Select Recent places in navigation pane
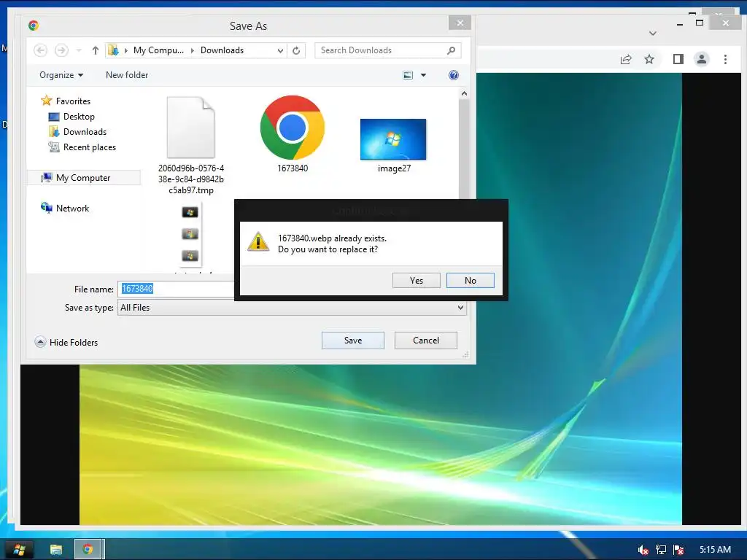 pos(82,147)
